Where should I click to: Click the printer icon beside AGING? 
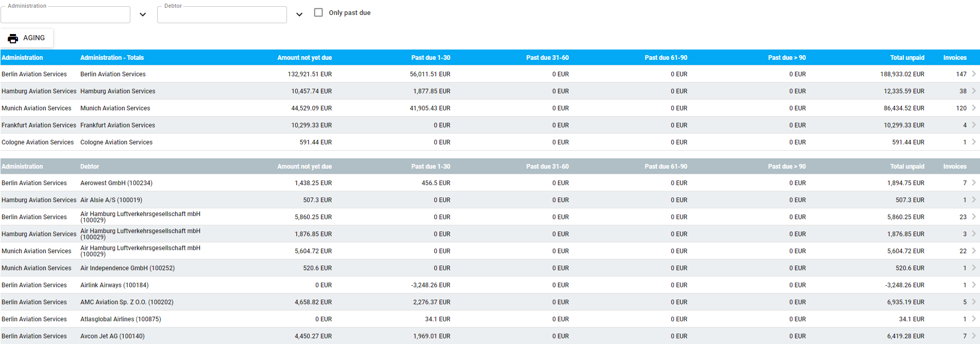click(x=13, y=38)
